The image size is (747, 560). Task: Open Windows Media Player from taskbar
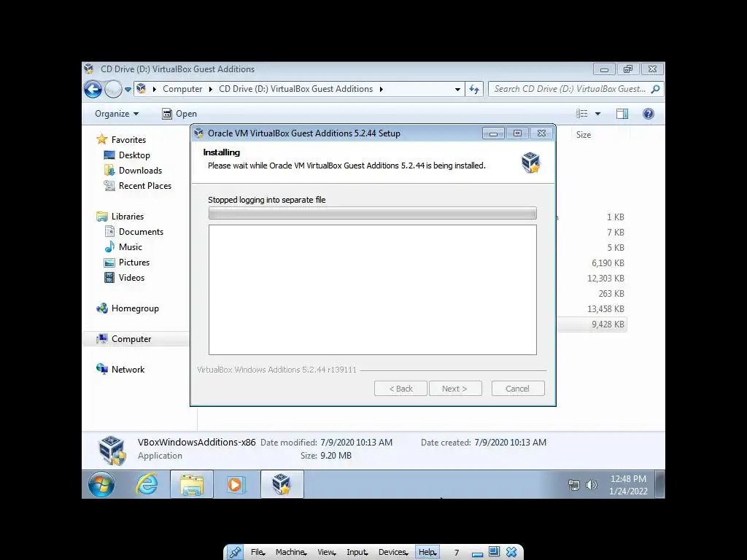click(x=236, y=485)
